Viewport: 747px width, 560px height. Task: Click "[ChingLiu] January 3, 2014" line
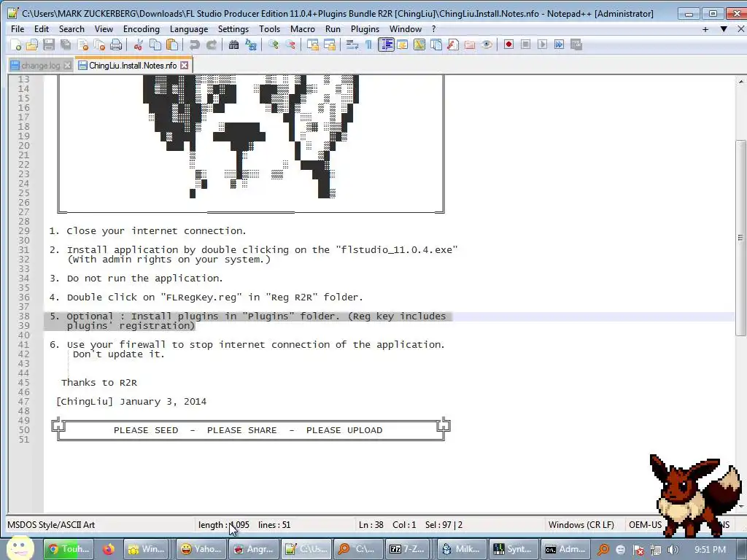tap(131, 402)
